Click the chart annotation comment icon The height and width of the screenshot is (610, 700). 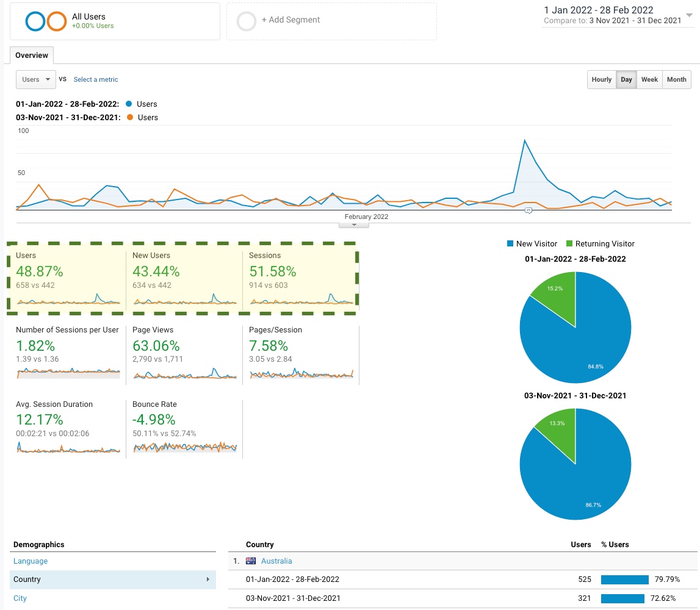tap(528, 210)
